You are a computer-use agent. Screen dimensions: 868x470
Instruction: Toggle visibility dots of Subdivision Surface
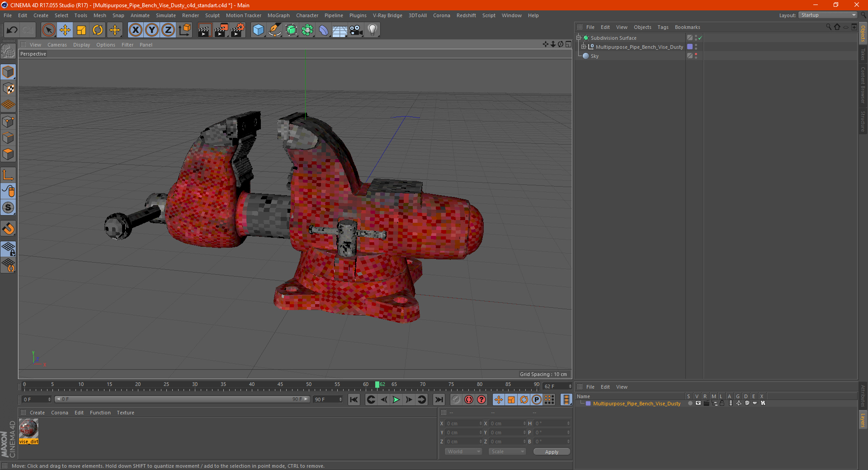pyautogui.click(x=696, y=38)
